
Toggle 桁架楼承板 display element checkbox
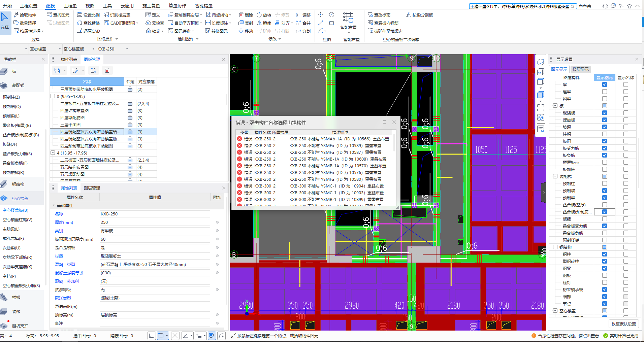[605, 289]
